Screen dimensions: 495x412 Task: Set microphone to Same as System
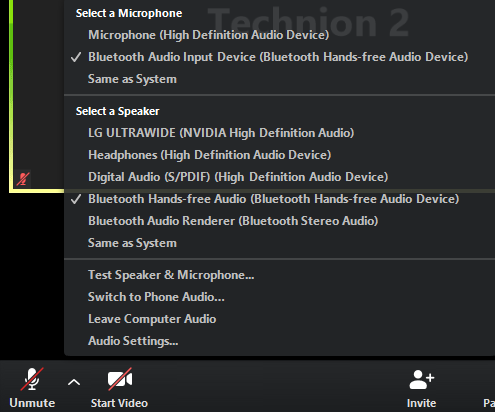click(132, 79)
